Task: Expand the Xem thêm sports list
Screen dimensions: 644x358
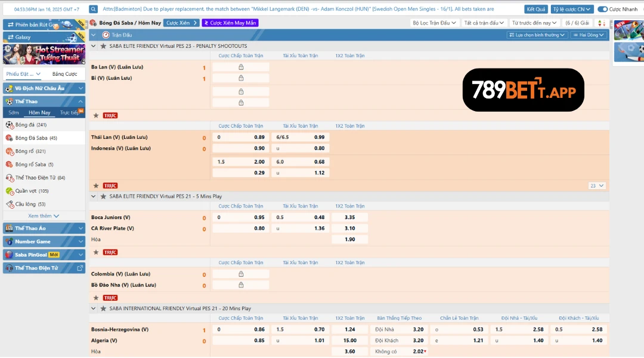Action: (44, 216)
